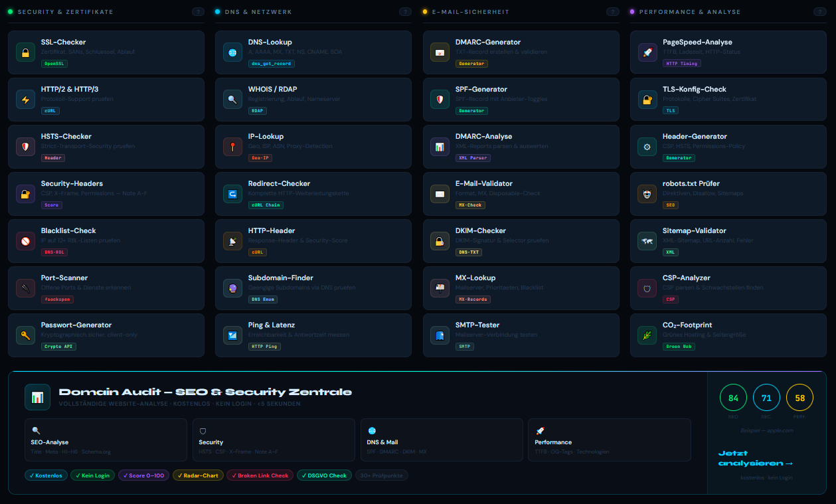
Task: Click the DSGVO Check badge
Action: coord(324,475)
